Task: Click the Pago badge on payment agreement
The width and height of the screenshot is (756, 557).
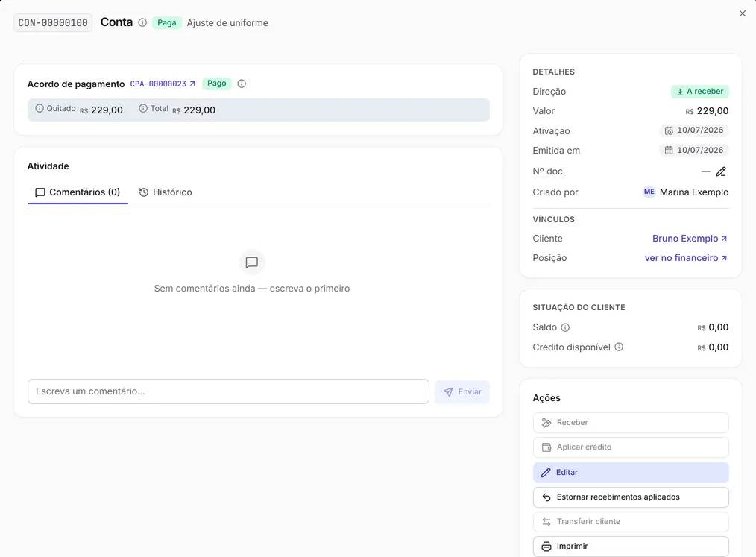Action: pos(217,84)
